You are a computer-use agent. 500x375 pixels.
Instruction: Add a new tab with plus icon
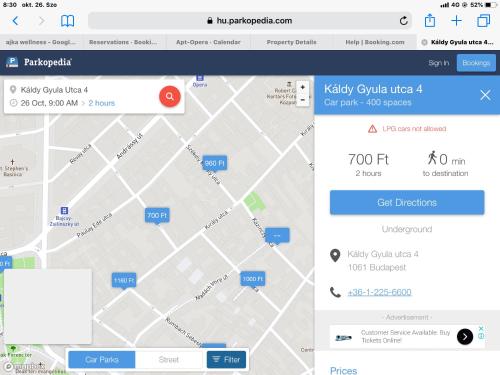(x=456, y=21)
